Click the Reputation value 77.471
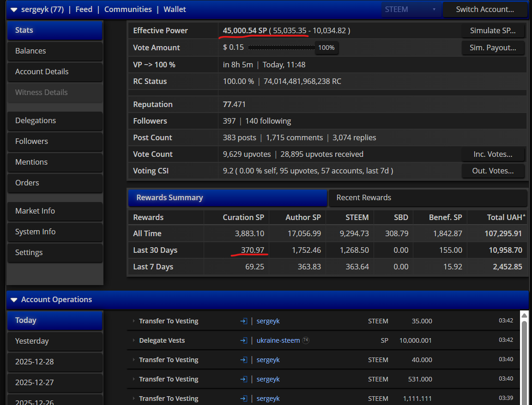532x405 pixels. click(x=234, y=104)
